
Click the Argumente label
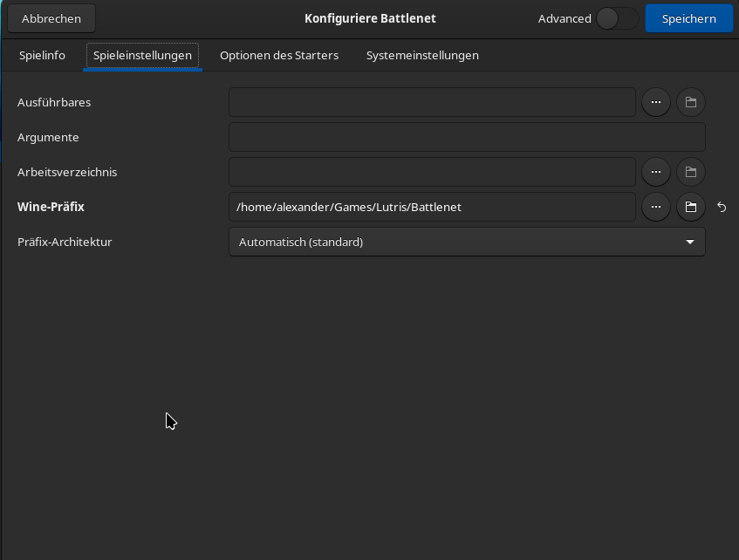48,138
